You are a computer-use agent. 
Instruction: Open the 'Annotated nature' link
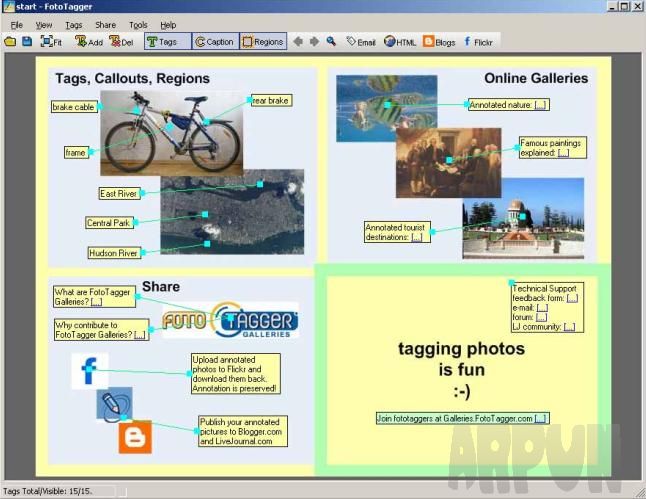[x=540, y=105]
